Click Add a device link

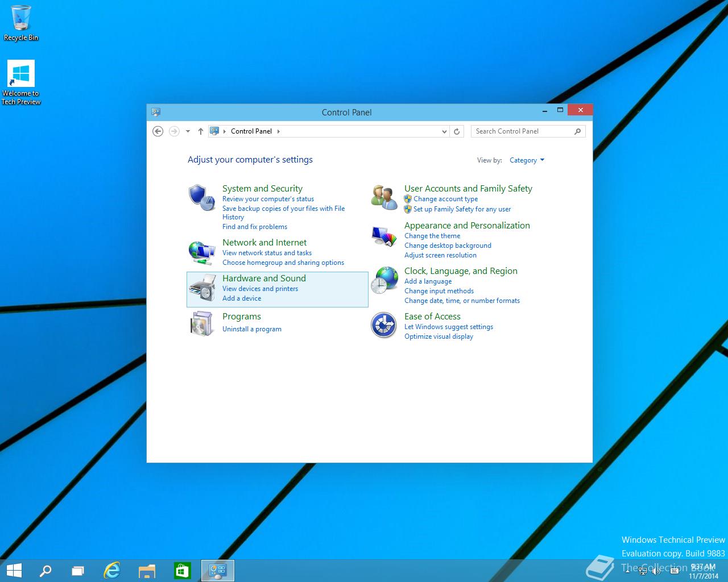point(242,298)
